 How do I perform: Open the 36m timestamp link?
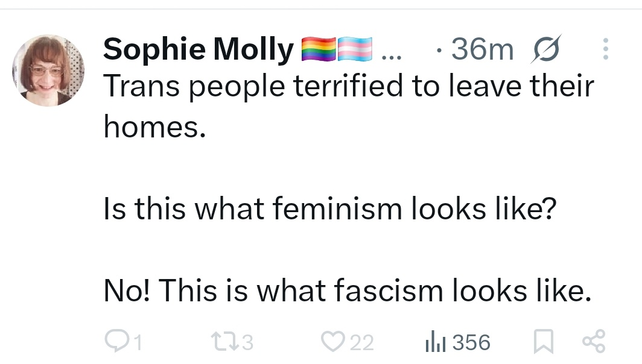pos(482,49)
